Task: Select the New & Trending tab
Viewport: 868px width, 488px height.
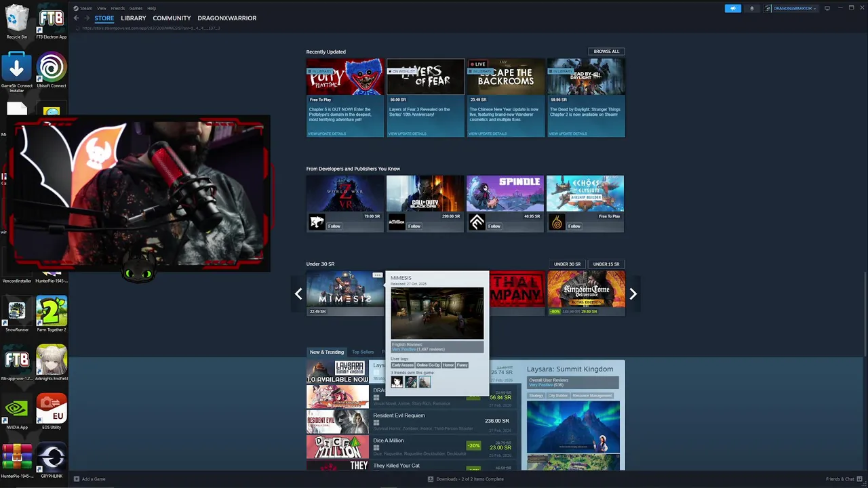Action: (327, 352)
